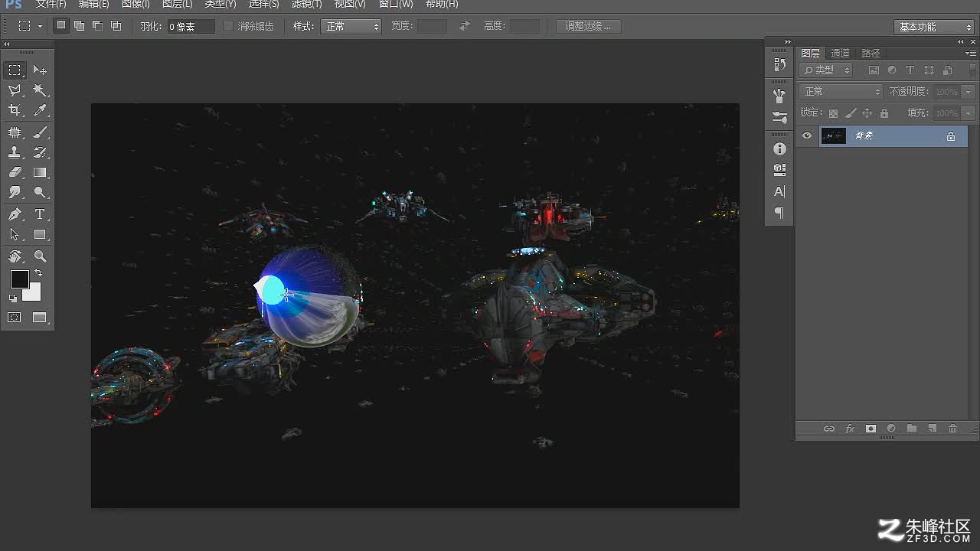Viewport: 980px width, 551px height.
Task: Open the Style dropdown showing 正常
Action: [351, 26]
